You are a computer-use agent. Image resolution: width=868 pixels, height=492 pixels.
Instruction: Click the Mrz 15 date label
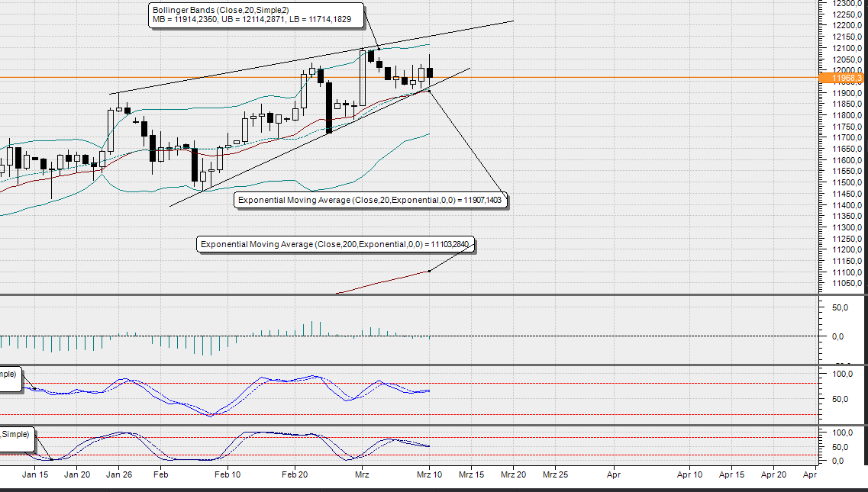click(472, 474)
